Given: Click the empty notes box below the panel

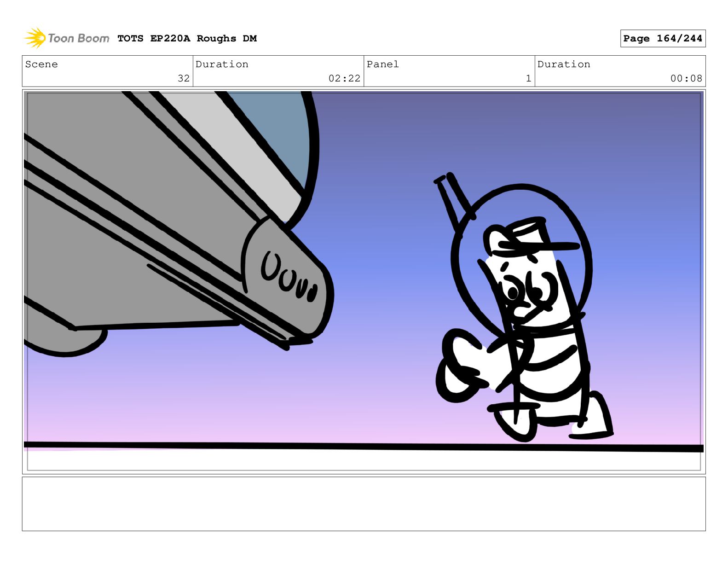Looking at the screenshot, I should [x=364, y=504].
